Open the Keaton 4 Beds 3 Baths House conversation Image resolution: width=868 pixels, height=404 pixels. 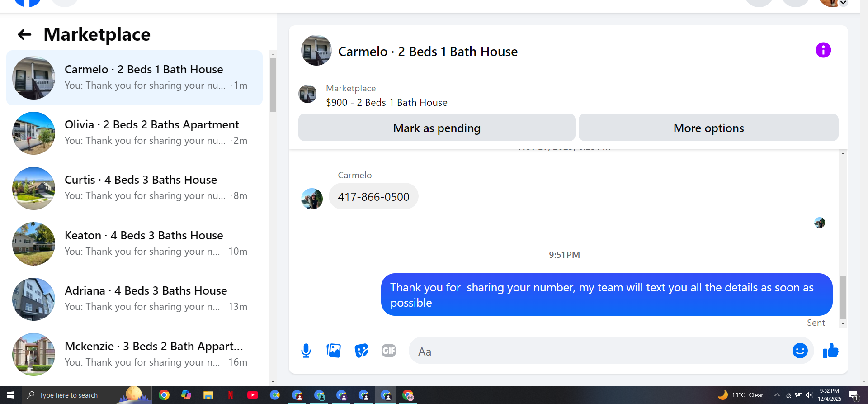pos(134,244)
